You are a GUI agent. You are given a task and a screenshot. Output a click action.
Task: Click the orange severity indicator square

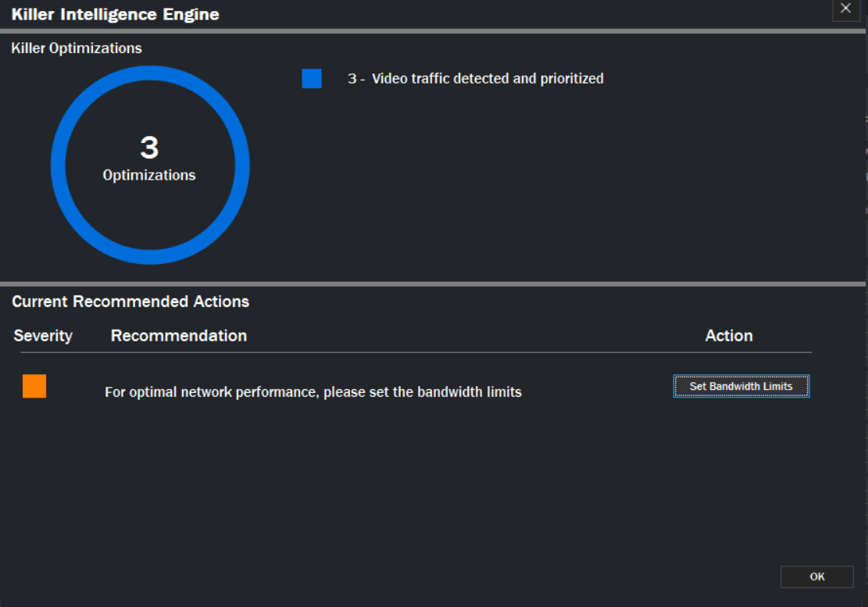click(x=34, y=386)
